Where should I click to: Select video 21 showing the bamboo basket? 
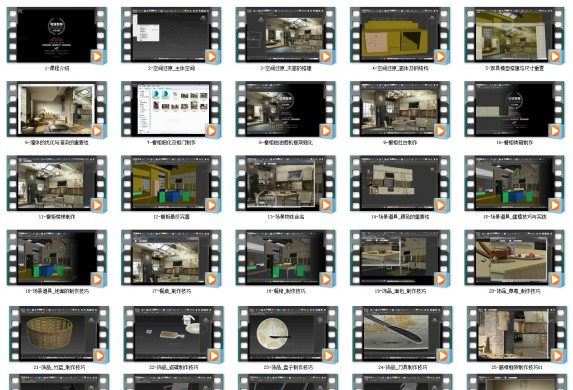pos(59,334)
